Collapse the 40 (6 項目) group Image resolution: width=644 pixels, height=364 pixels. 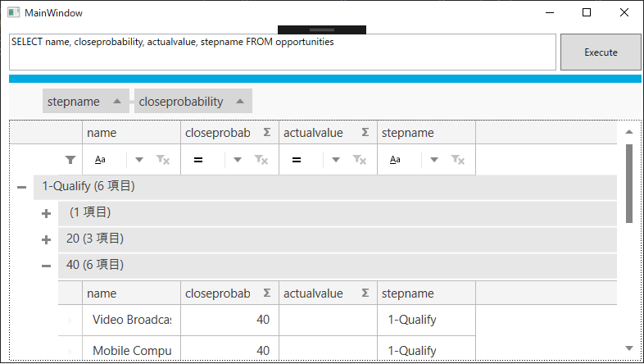point(46,266)
